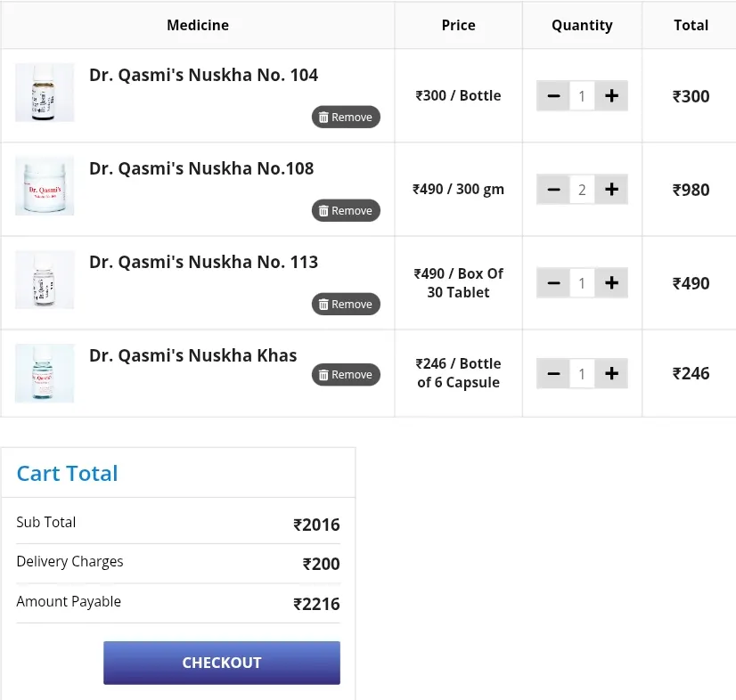The width and height of the screenshot is (736, 700).
Task: Remove Nuskha No.108 from cart
Action: 346,211
